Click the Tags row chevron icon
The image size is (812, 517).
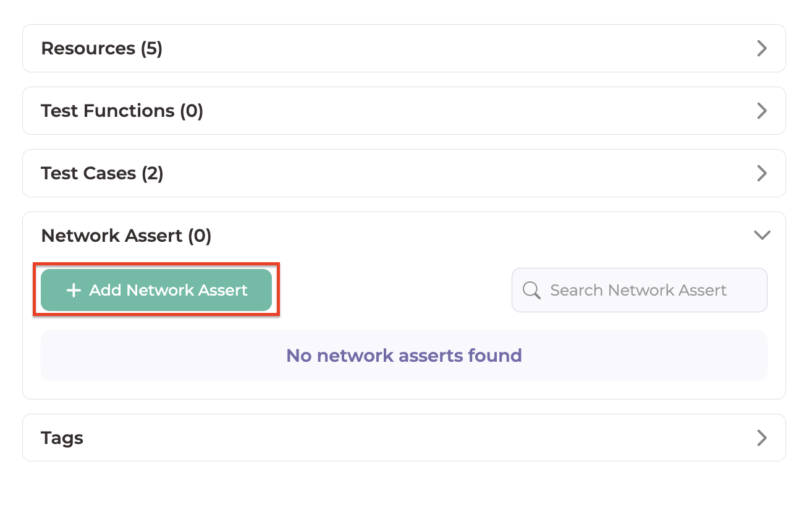tap(762, 438)
